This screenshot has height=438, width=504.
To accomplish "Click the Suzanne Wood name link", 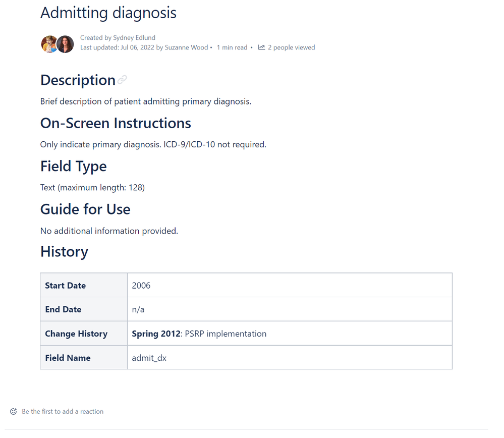I will pyautogui.click(x=186, y=47).
